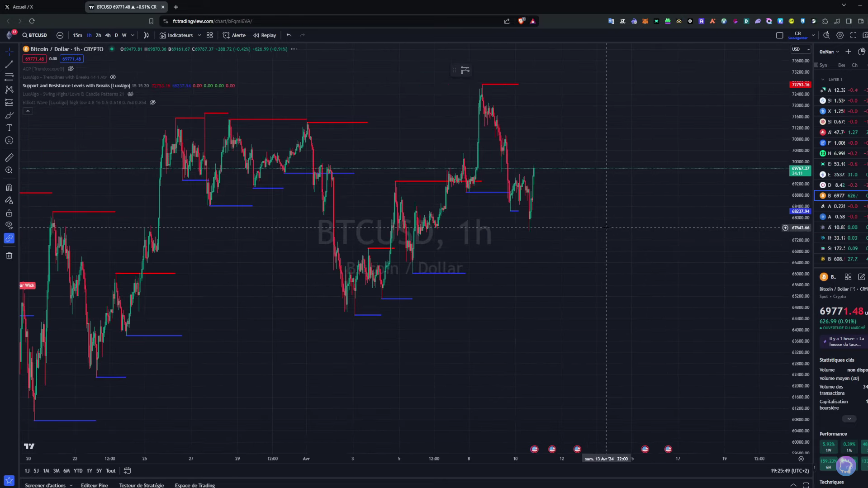Click the red sell price button 69771.48
868x488 pixels.
click(35, 59)
